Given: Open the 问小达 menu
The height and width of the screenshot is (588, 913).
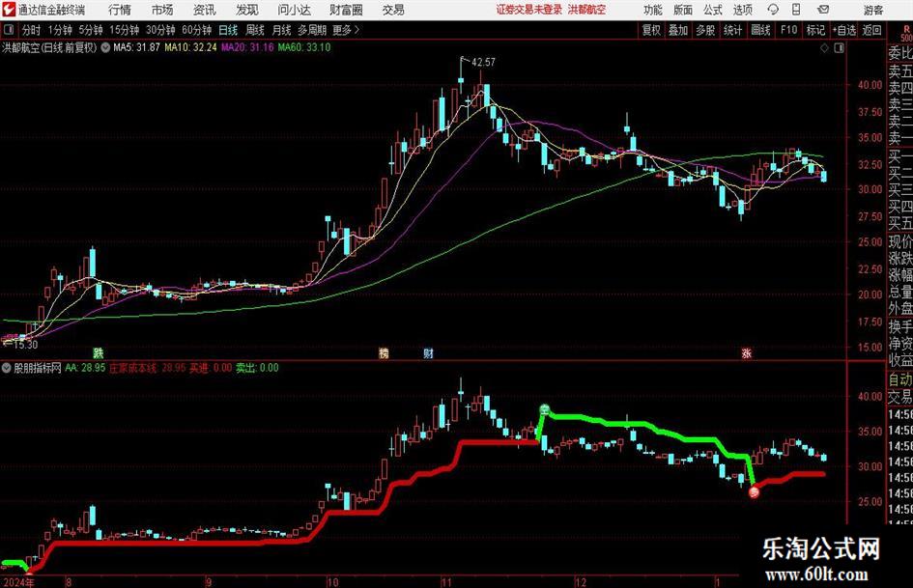Looking at the screenshot, I should [x=294, y=10].
